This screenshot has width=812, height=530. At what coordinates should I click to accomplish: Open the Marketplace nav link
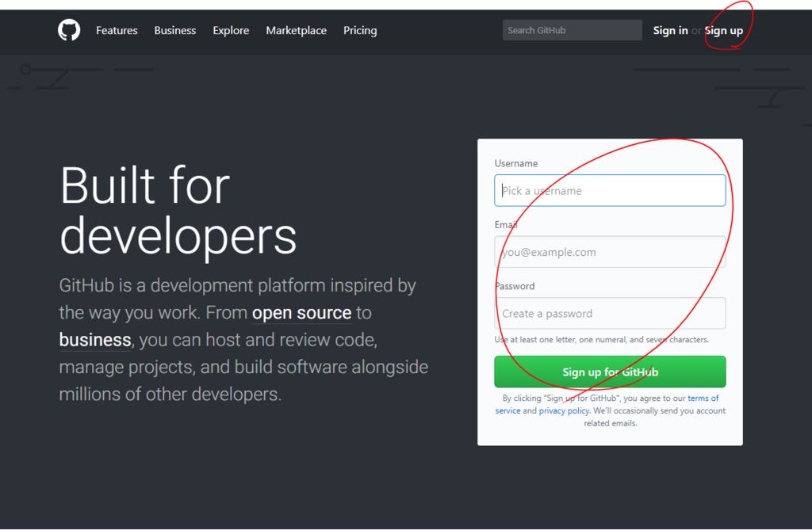click(297, 31)
